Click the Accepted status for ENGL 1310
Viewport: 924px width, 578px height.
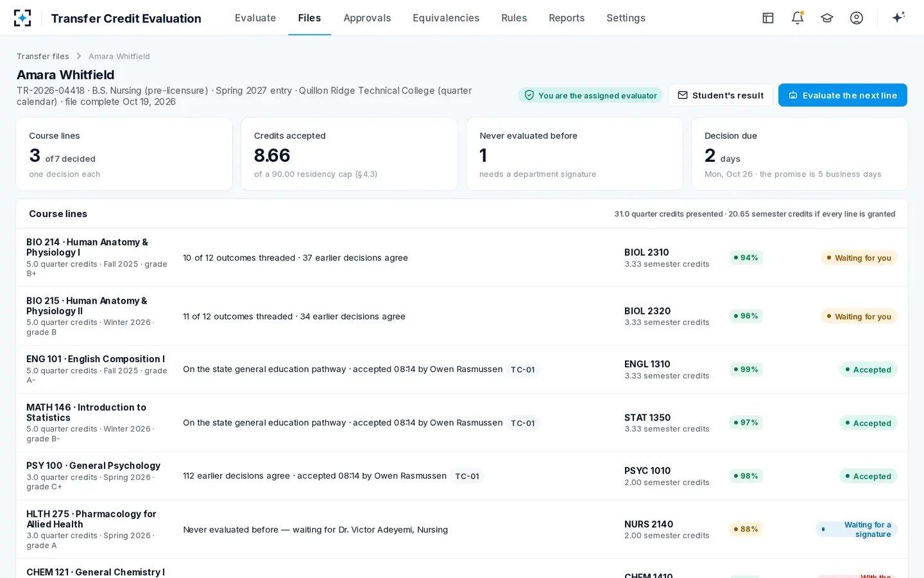[x=868, y=370]
